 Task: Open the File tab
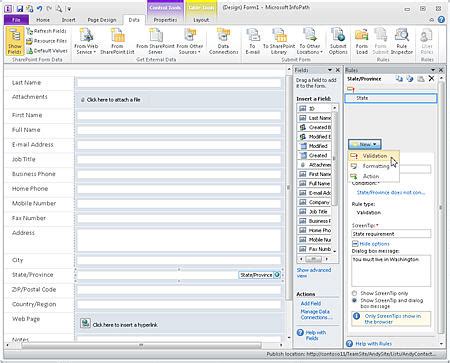click(16, 20)
